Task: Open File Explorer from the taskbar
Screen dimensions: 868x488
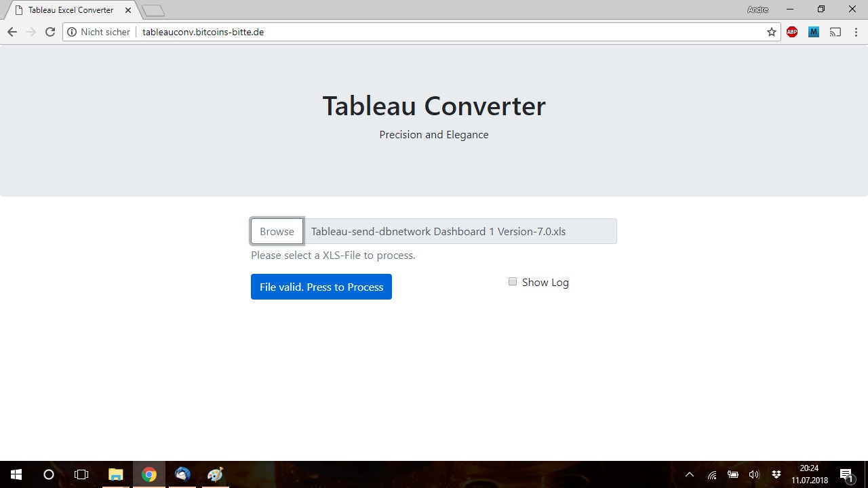Action: 116,474
